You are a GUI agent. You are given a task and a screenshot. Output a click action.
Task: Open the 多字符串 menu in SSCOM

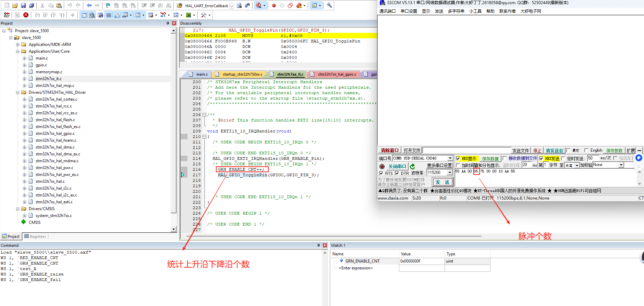tap(456, 11)
